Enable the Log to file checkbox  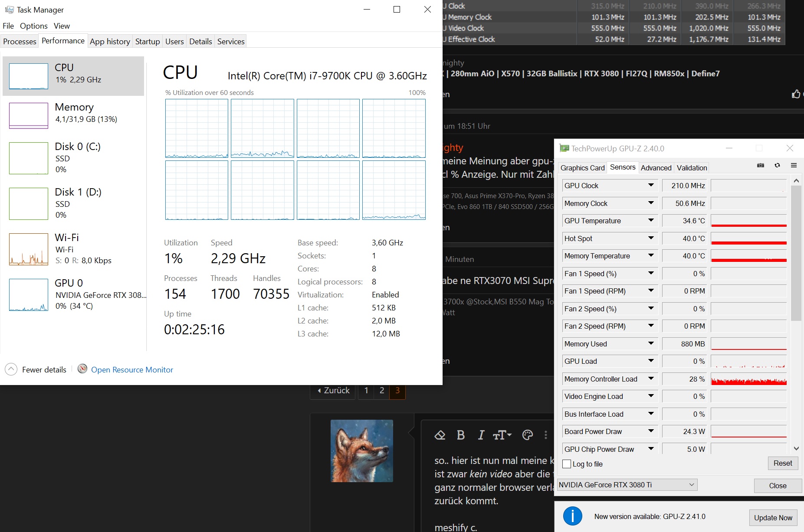(567, 464)
